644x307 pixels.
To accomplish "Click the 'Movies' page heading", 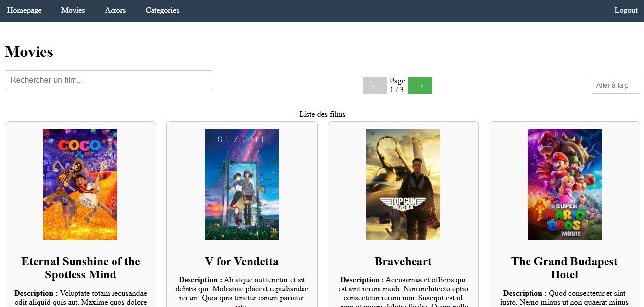I will 29,52.
